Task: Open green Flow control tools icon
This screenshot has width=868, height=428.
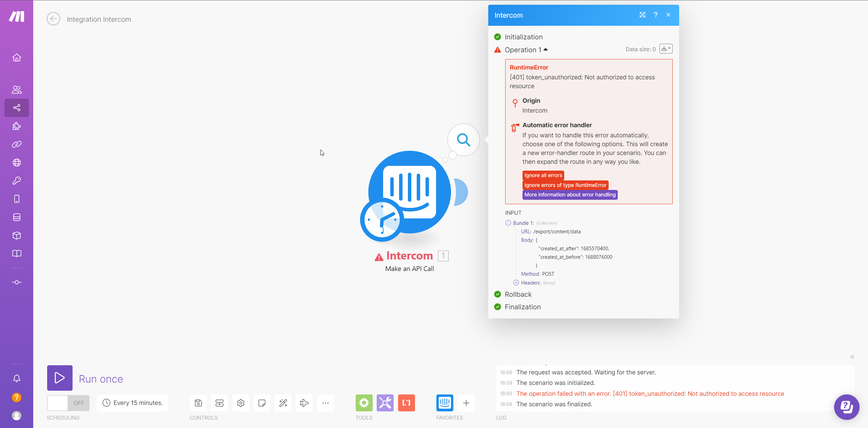Action: (x=364, y=403)
